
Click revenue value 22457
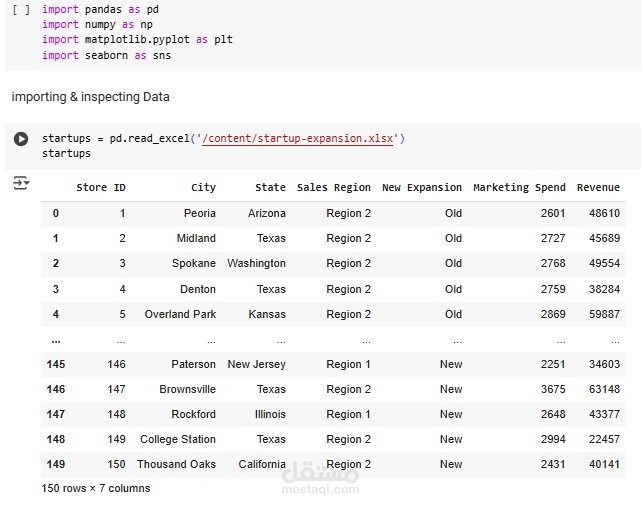(x=604, y=439)
